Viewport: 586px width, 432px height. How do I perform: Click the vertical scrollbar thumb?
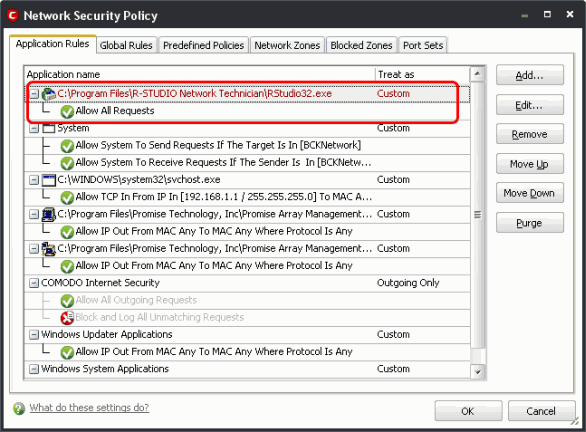(477, 215)
